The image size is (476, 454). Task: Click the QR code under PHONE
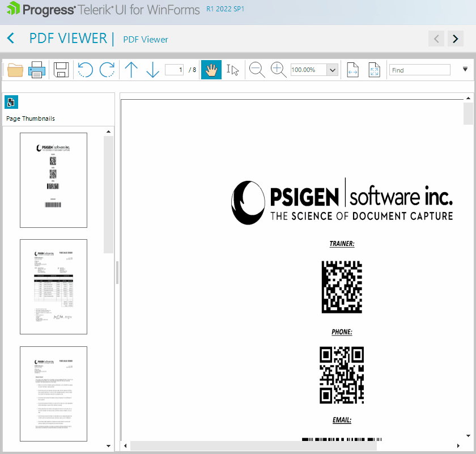pyautogui.click(x=342, y=375)
